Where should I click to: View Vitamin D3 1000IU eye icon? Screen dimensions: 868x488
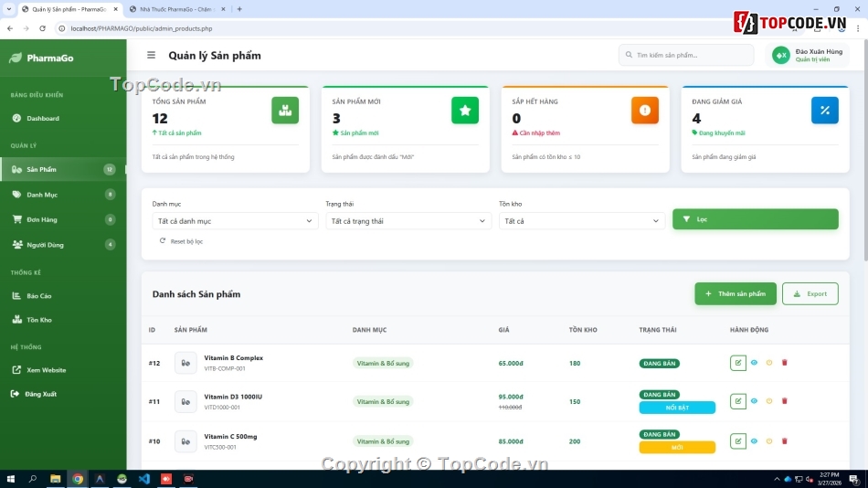754,401
